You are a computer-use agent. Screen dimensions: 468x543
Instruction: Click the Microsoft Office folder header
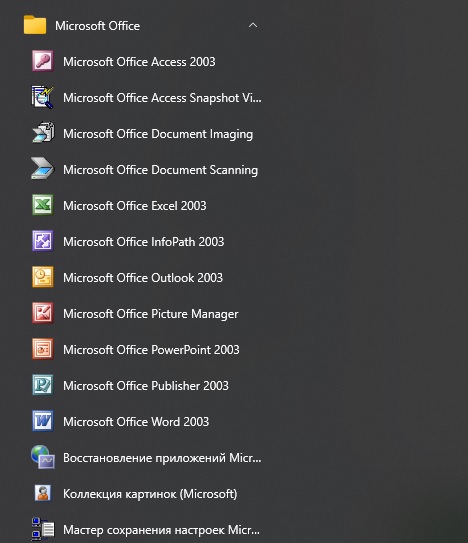coord(142,25)
